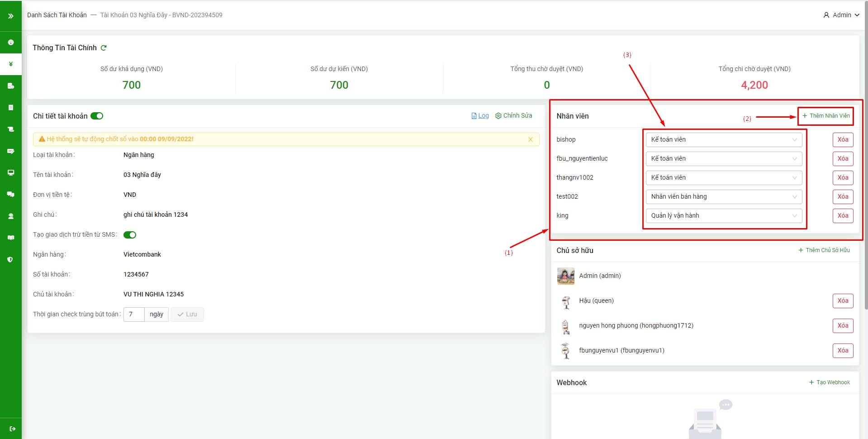Click the yen currency sidebar icon
The height and width of the screenshot is (439, 868).
[x=11, y=64]
